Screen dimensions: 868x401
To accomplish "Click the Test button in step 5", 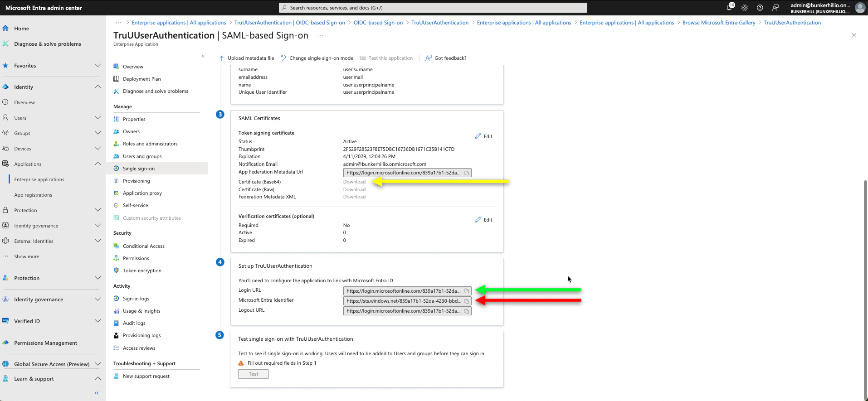I will tap(254, 374).
